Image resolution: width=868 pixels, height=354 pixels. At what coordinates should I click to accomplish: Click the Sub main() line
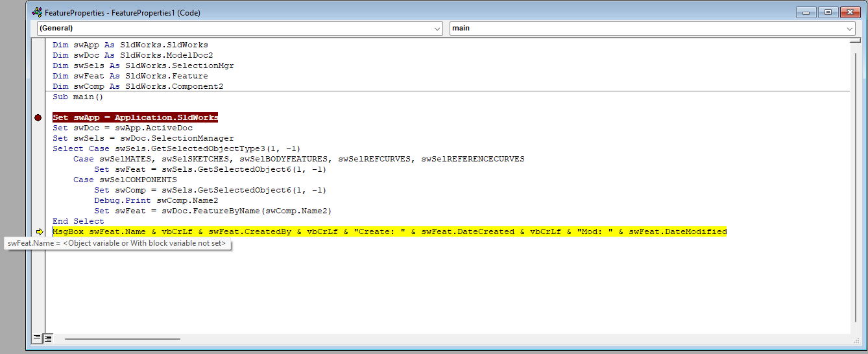click(78, 97)
